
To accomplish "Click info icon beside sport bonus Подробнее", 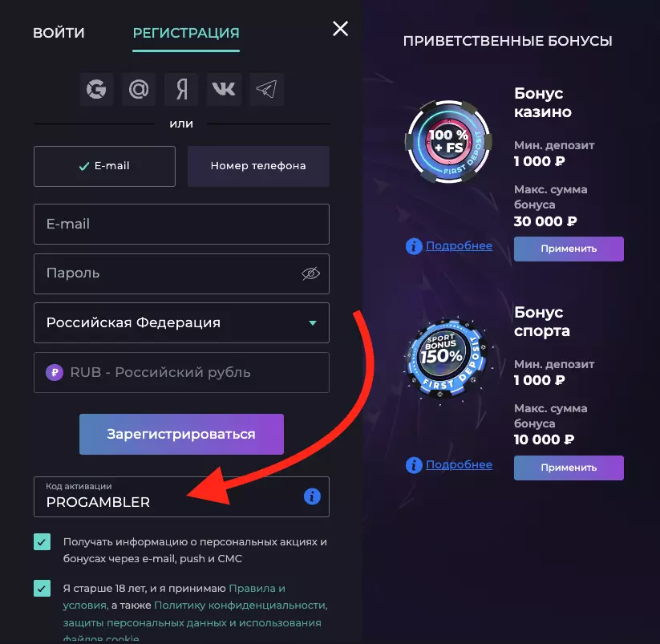I will pos(414,465).
